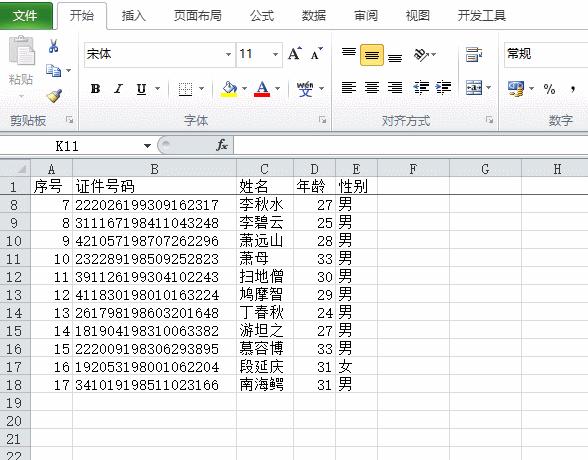The width and height of the screenshot is (588, 460).
Task: Expand font color palette arrow
Action: click(x=278, y=89)
